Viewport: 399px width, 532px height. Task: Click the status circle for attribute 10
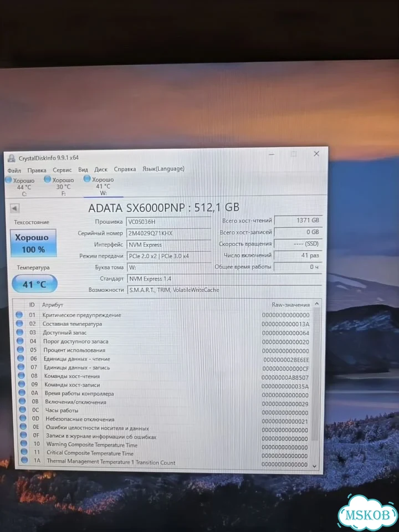point(24,443)
